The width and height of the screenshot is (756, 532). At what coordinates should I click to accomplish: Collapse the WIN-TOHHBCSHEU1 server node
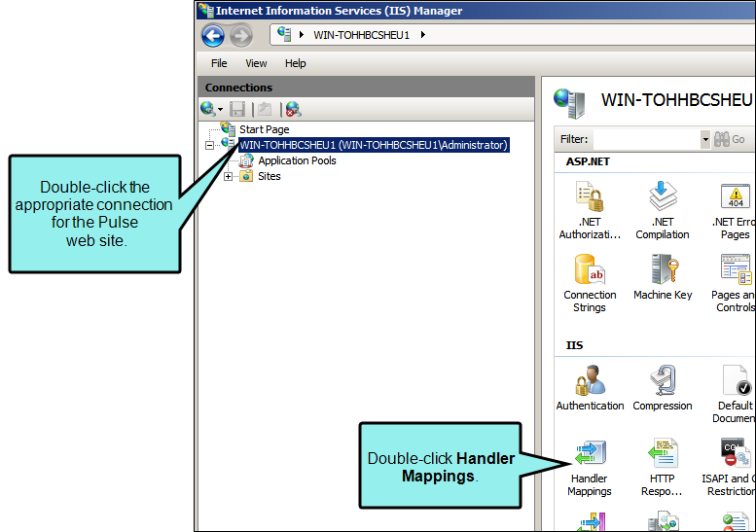[209, 145]
